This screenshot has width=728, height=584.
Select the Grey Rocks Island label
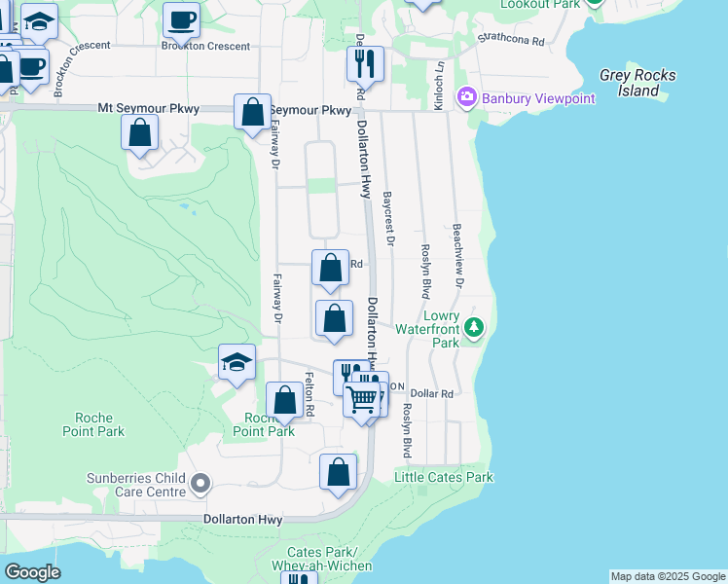pyautogui.click(x=637, y=83)
